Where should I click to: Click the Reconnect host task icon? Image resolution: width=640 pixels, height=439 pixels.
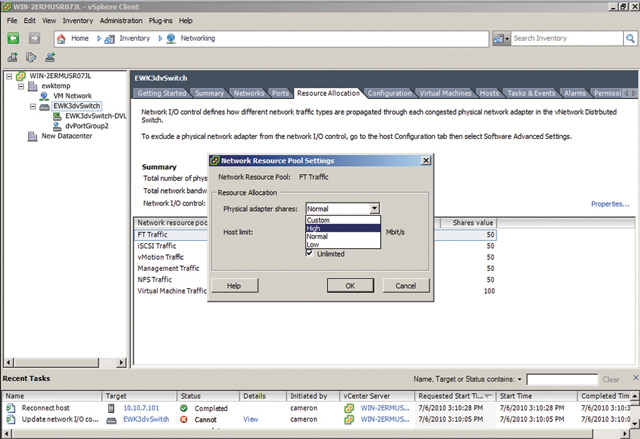click(11, 408)
